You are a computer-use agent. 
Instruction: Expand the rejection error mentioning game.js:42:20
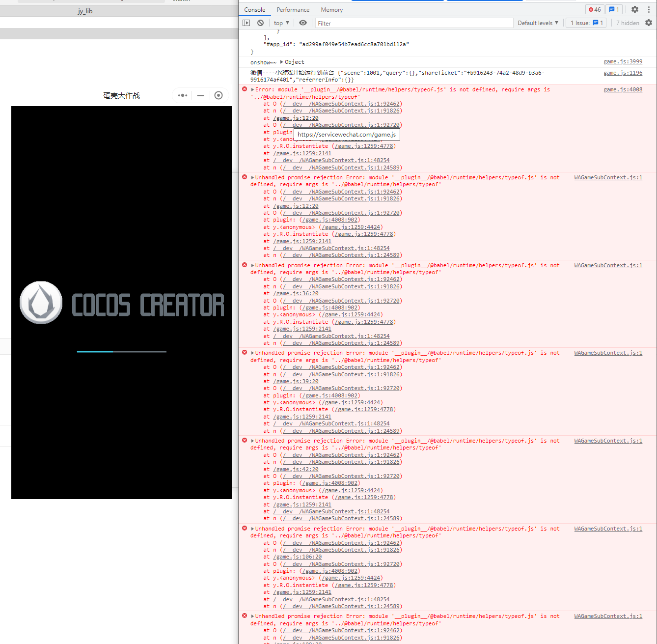252,441
